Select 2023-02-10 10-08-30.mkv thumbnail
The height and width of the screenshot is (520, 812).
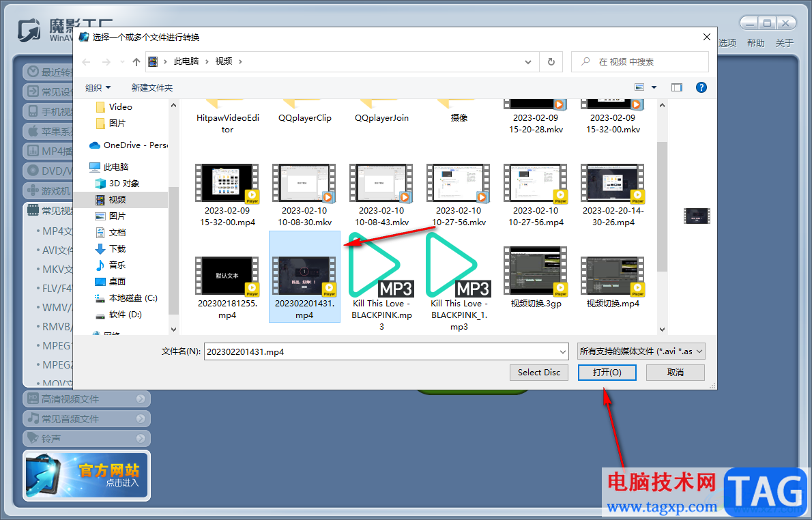pyautogui.click(x=304, y=184)
